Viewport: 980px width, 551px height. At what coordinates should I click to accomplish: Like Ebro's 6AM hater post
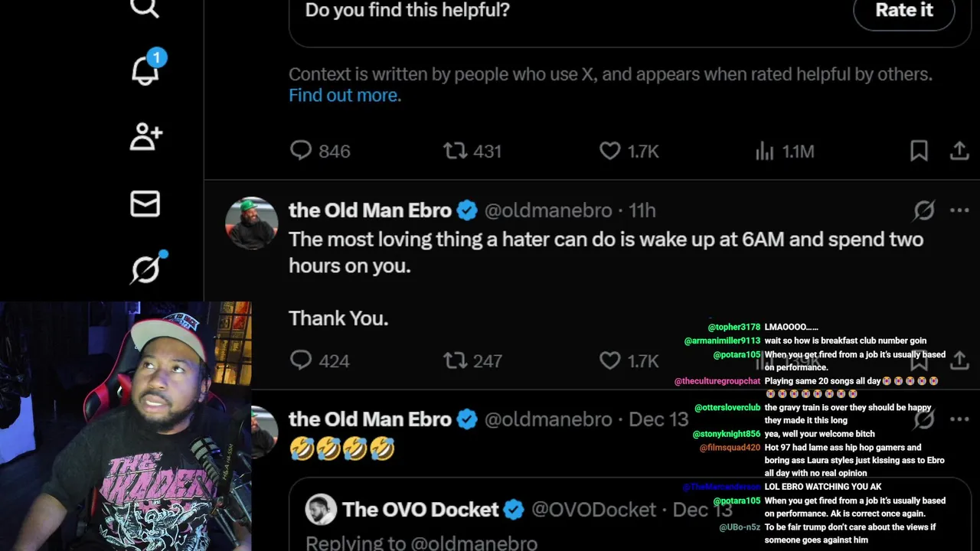coord(610,360)
